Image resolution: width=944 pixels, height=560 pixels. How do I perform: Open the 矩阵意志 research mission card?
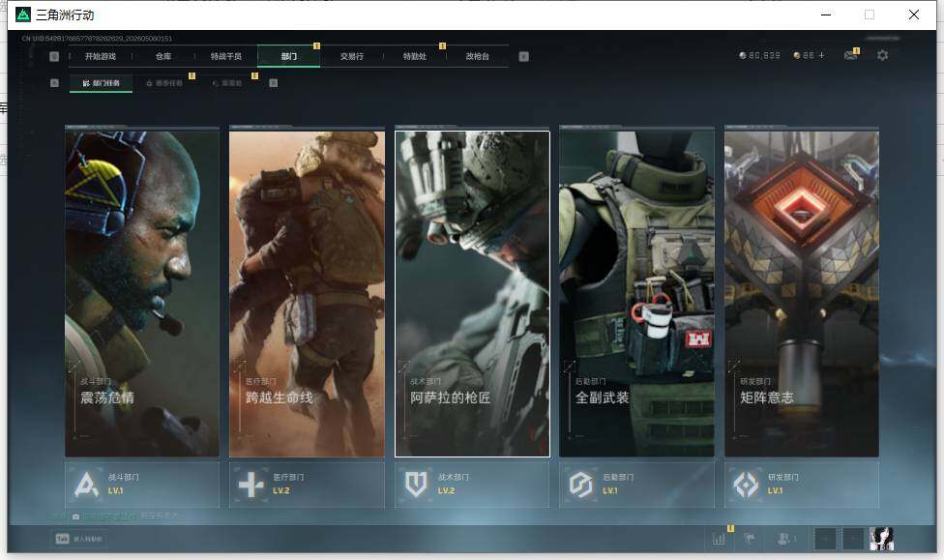click(802, 294)
